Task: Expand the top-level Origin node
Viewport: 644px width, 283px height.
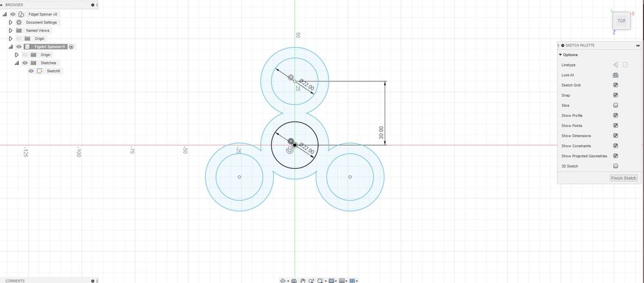Action: coord(11,39)
